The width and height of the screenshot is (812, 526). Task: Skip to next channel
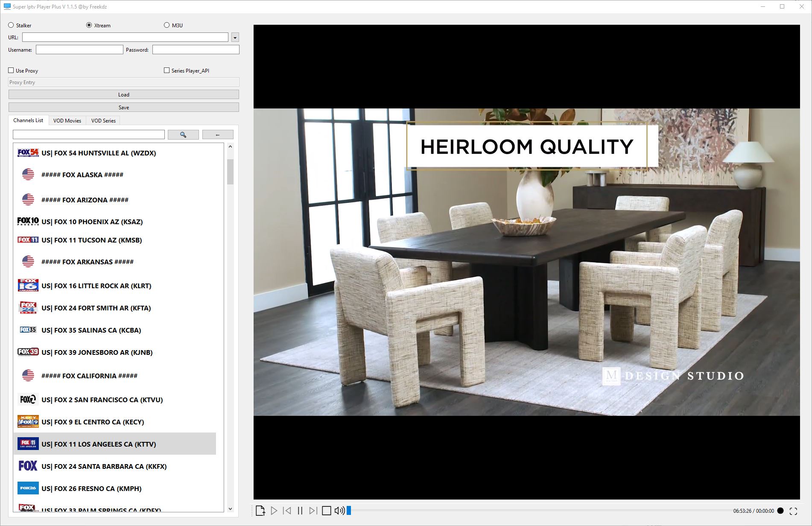tap(313, 511)
